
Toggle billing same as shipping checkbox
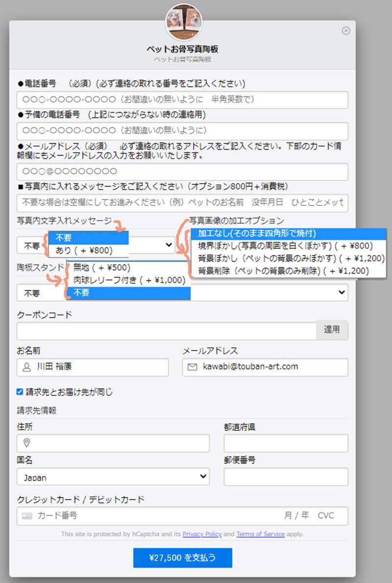20,392
